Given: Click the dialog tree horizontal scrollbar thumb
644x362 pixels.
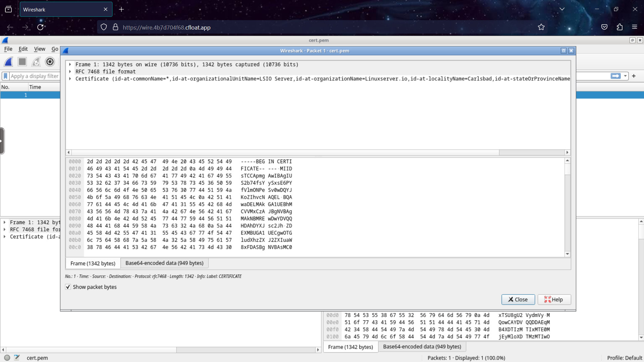Looking at the screenshot, I should [x=285, y=152].
